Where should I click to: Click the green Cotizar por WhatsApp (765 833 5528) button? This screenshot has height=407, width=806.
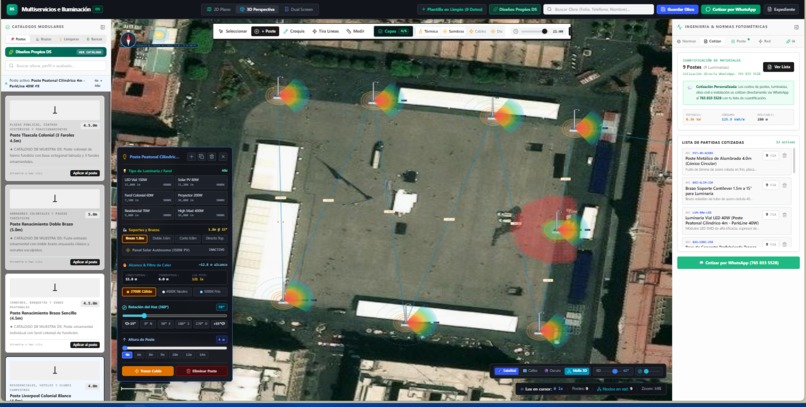pyautogui.click(x=738, y=263)
